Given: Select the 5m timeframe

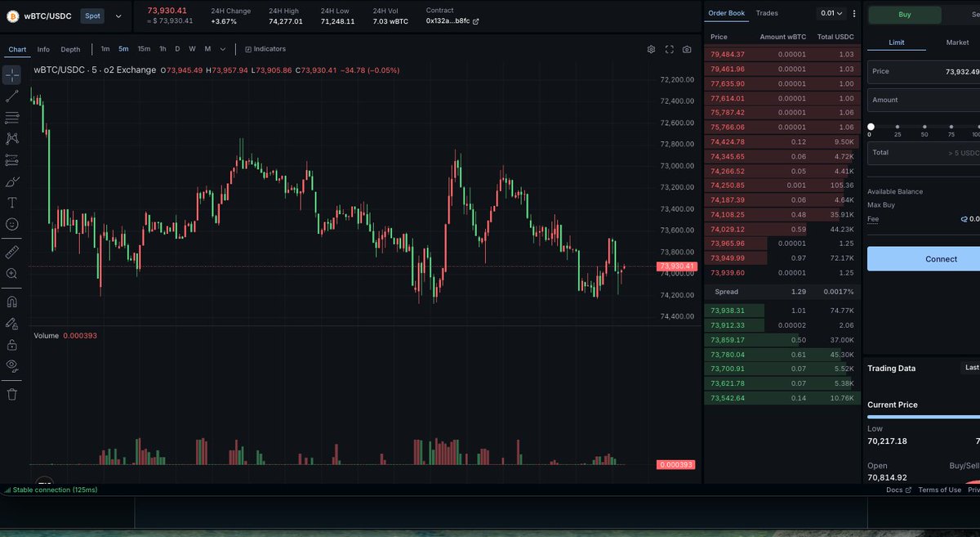Looking at the screenshot, I should pyautogui.click(x=123, y=49).
